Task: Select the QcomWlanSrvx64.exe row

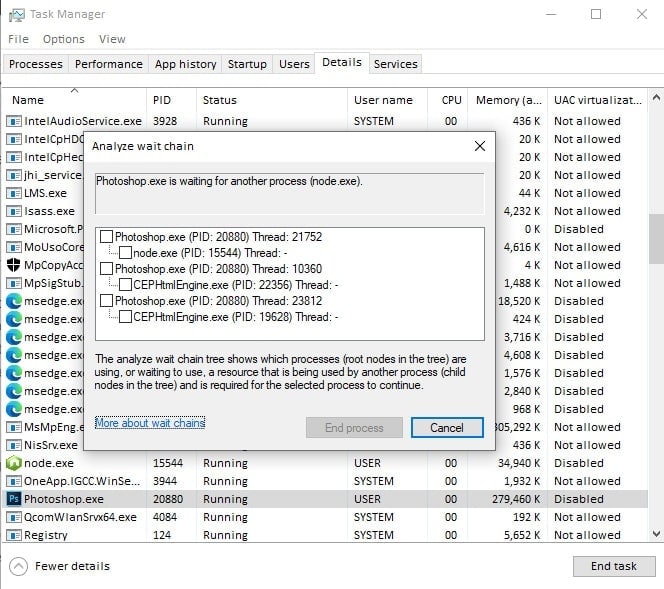Action: point(325,517)
